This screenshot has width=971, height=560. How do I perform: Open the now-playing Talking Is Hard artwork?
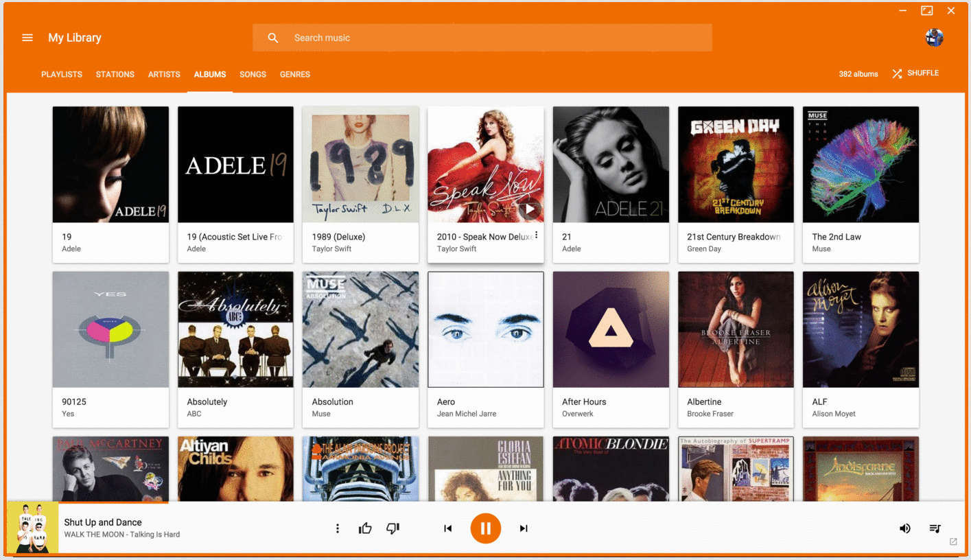pyautogui.click(x=32, y=527)
